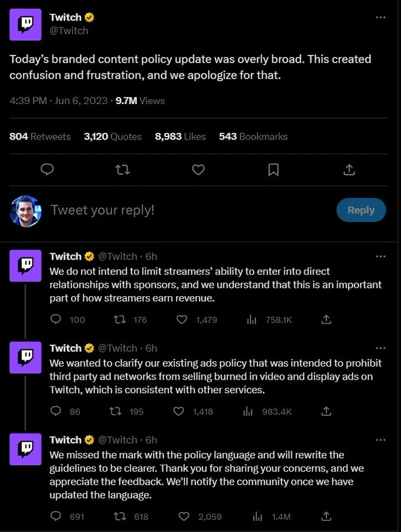Open more options for the main tweet
This screenshot has height=532, width=401.
click(381, 17)
